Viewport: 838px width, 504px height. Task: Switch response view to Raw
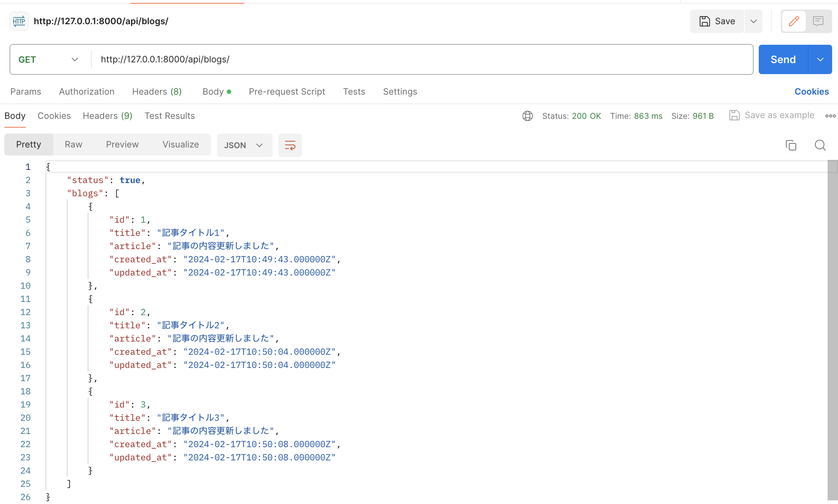pos(73,144)
